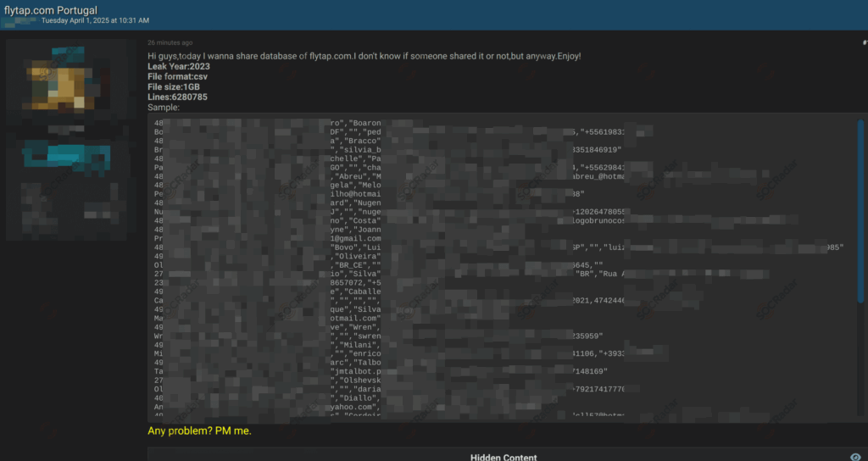The height and width of the screenshot is (461, 868).
Task: Click the sample text "Oliveira"
Action: (358, 256)
